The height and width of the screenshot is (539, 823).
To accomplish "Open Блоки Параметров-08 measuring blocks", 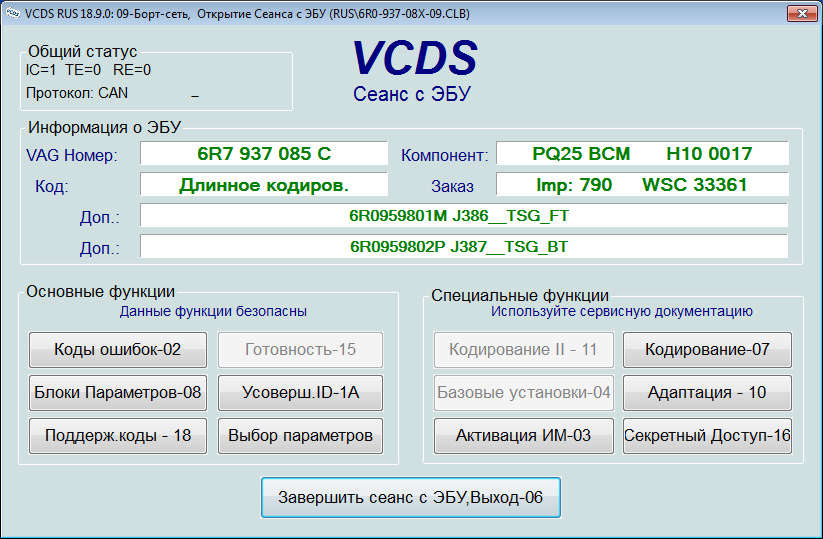I will (118, 393).
